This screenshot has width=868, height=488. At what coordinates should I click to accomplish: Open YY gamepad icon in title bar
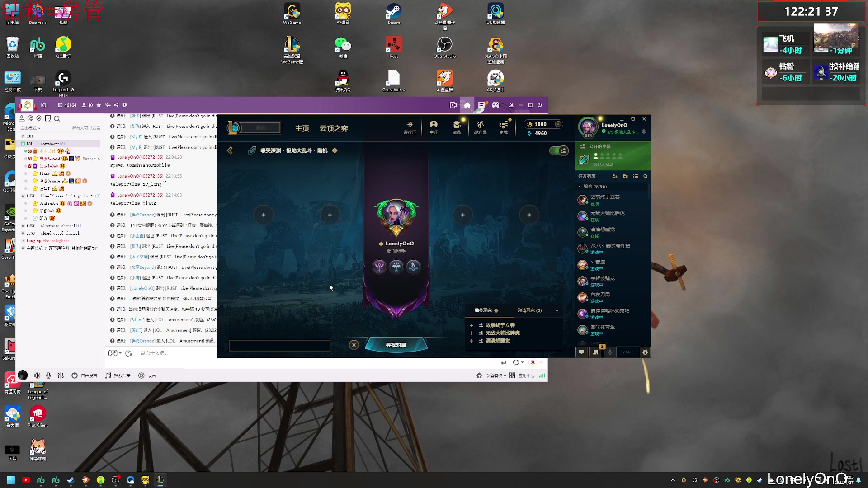click(496, 105)
